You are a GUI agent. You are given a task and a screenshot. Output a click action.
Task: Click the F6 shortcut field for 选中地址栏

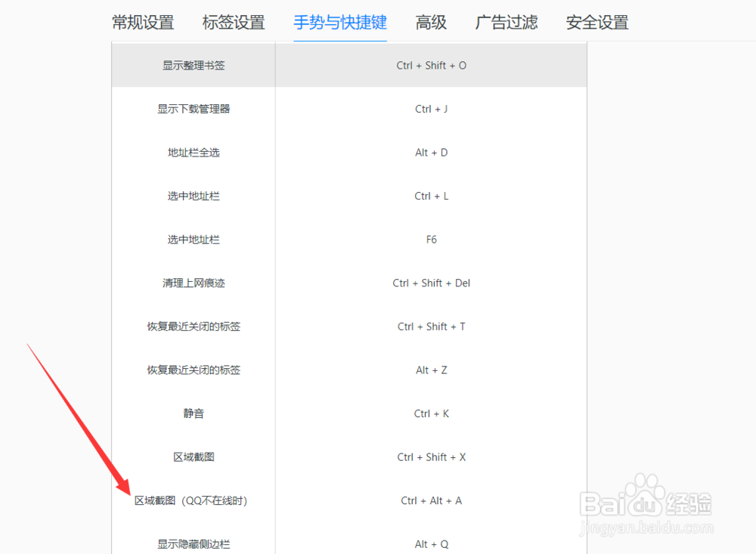[x=431, y=239]
